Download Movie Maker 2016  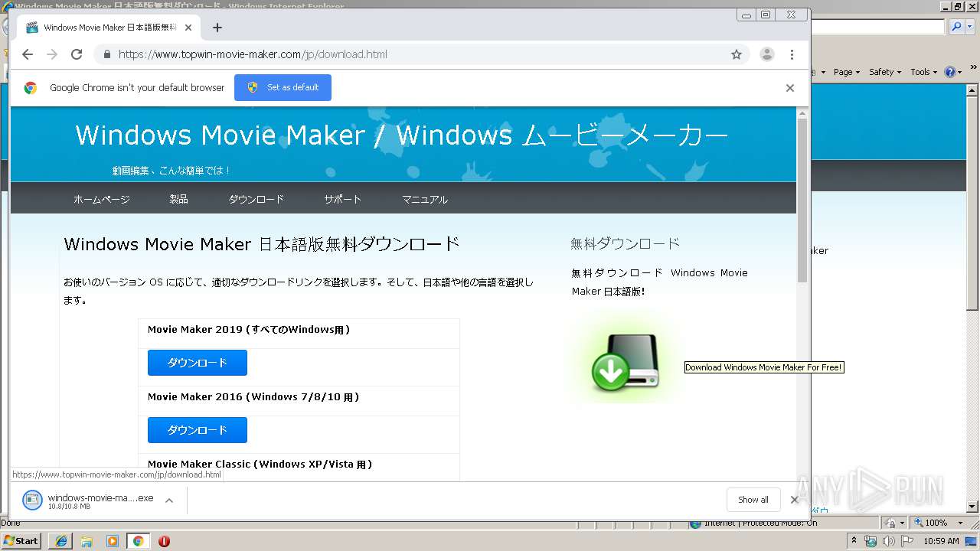click(x=198, y=430)
